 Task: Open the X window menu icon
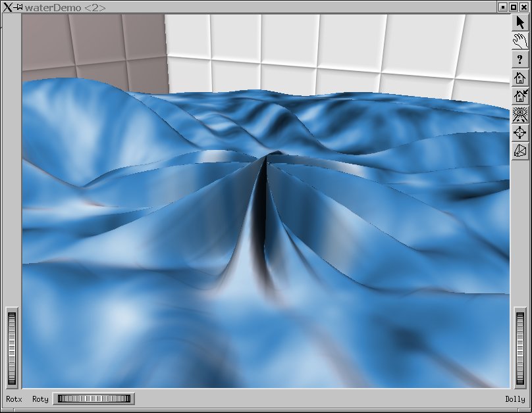coord(7,7)
